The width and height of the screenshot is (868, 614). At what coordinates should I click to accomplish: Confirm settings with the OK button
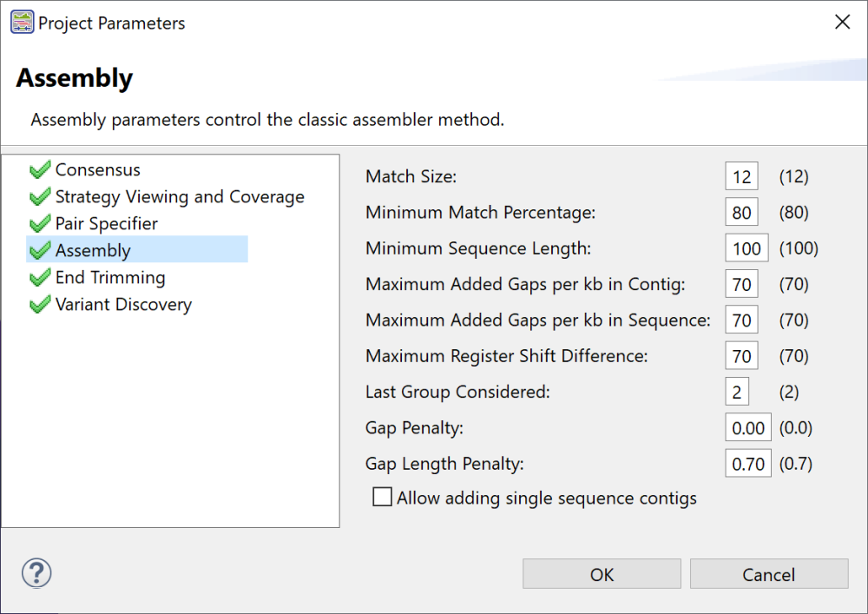[x=602, y=574]
